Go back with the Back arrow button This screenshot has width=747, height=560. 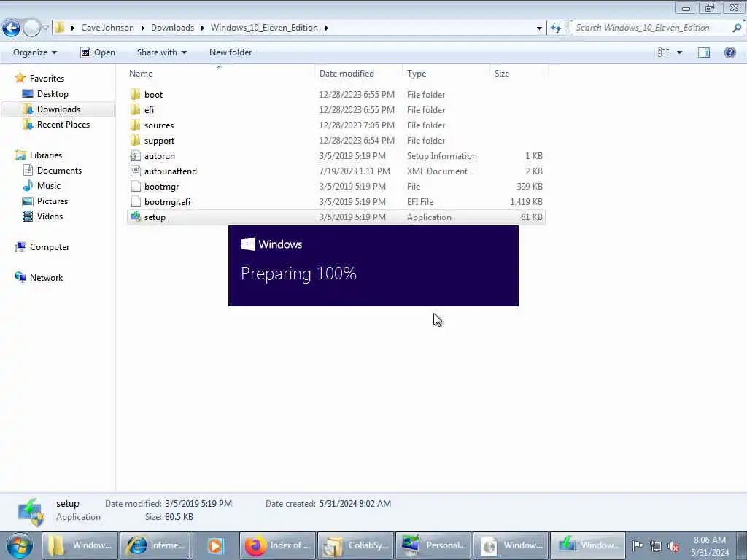point(11,28)
